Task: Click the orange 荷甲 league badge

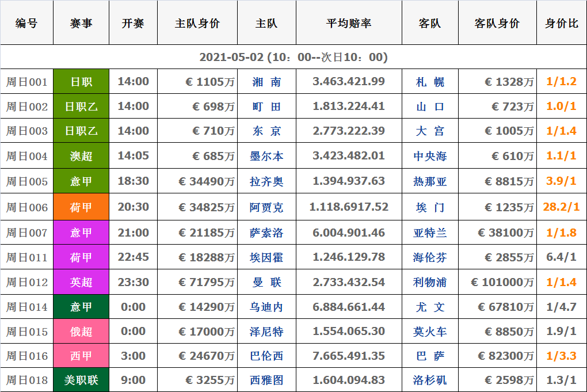Action: [81, 207]
